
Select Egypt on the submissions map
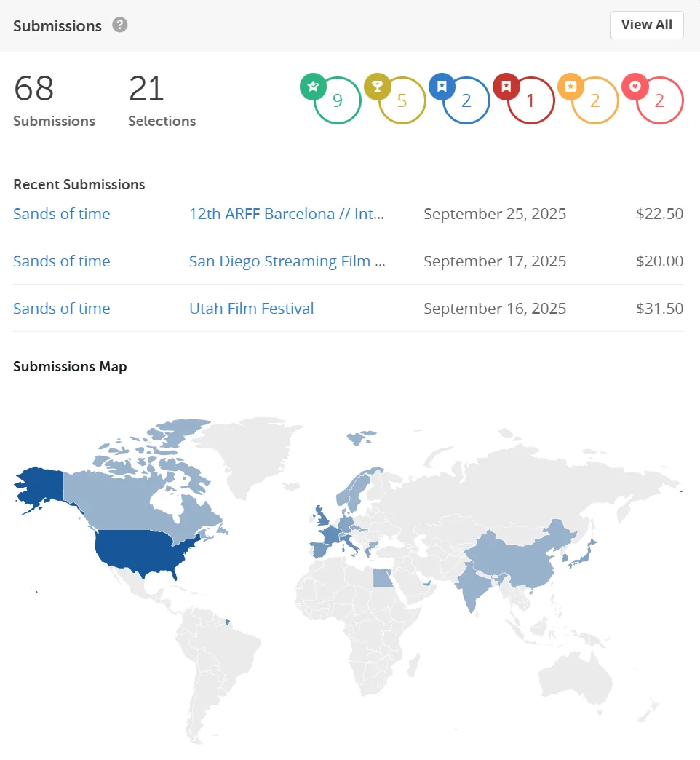(383, 577)
